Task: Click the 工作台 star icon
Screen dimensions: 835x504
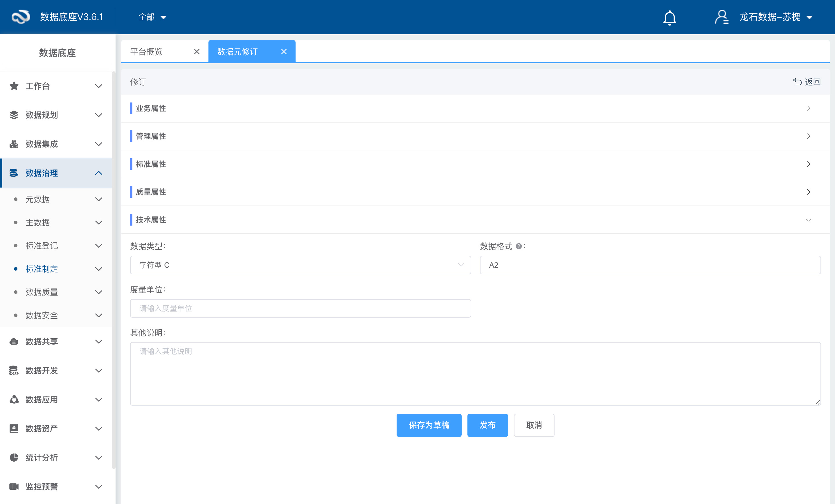Action: coord(14,86)
